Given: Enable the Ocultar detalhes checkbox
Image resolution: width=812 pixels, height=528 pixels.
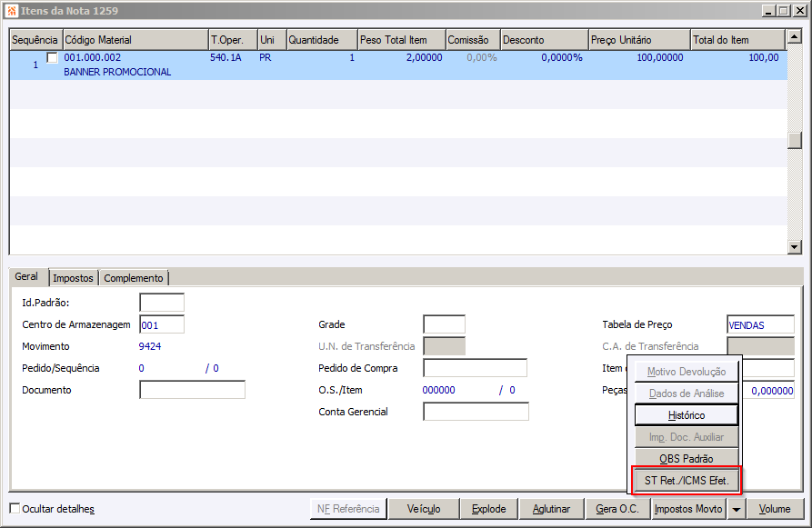Looking at the screenshot, I should point(15,508).
